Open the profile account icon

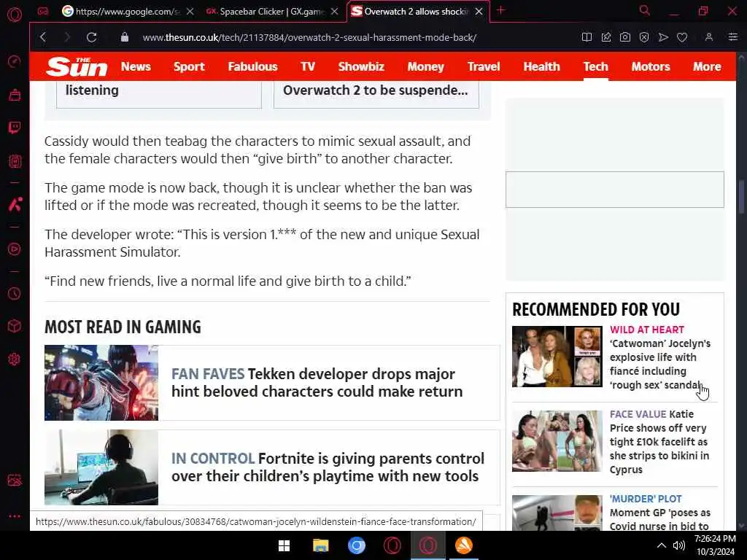(x=709, y=37)
